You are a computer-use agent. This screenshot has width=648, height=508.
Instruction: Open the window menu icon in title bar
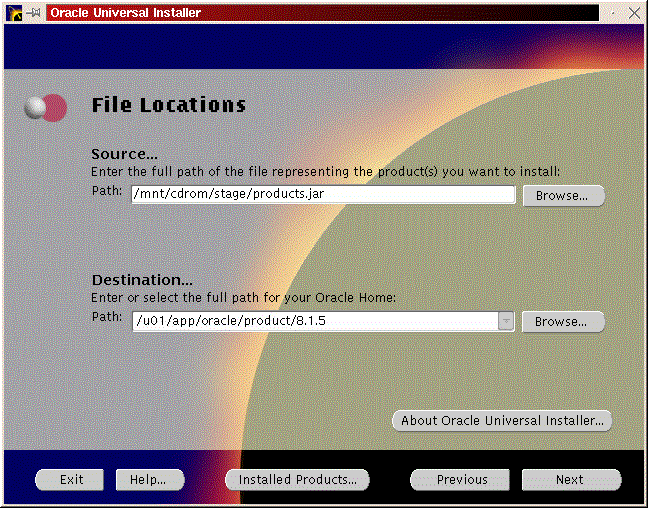(x=11, y=13)
